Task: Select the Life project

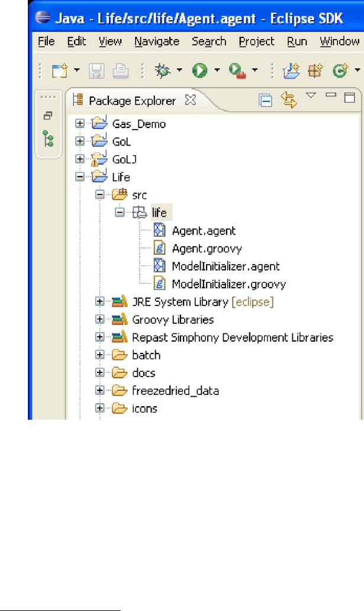Action: point(121,177)
